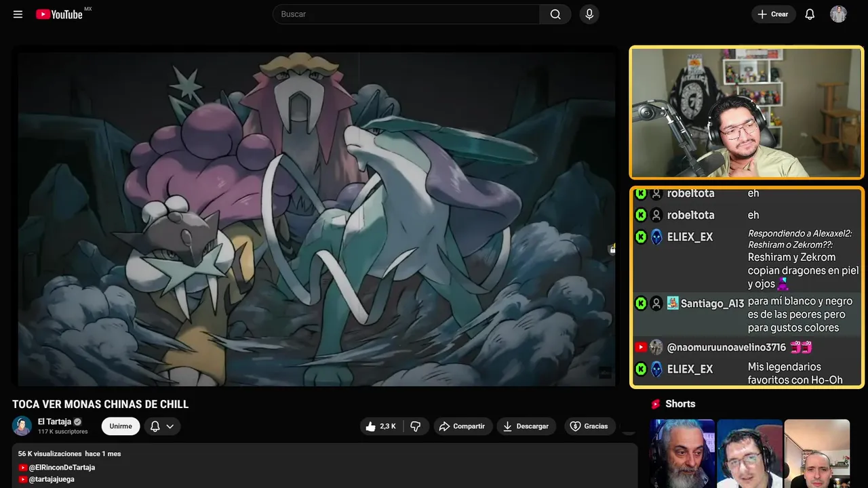Click verified badge next to El Tartaja
The image size is (868, 488).
[x=77, y=422]
